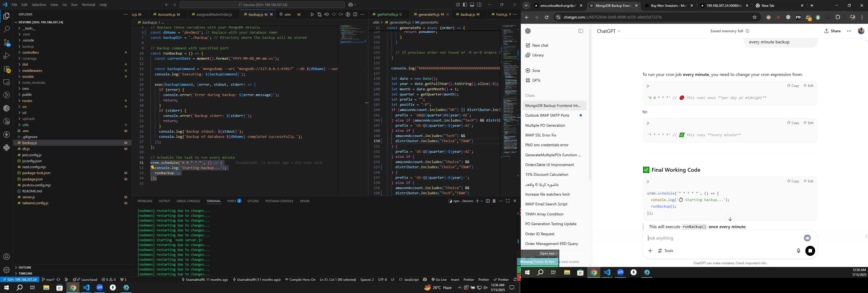This screenshot has height=293, width=868.
Task: Click the Run play icon in editor toolbar
Action: [312, 14]
